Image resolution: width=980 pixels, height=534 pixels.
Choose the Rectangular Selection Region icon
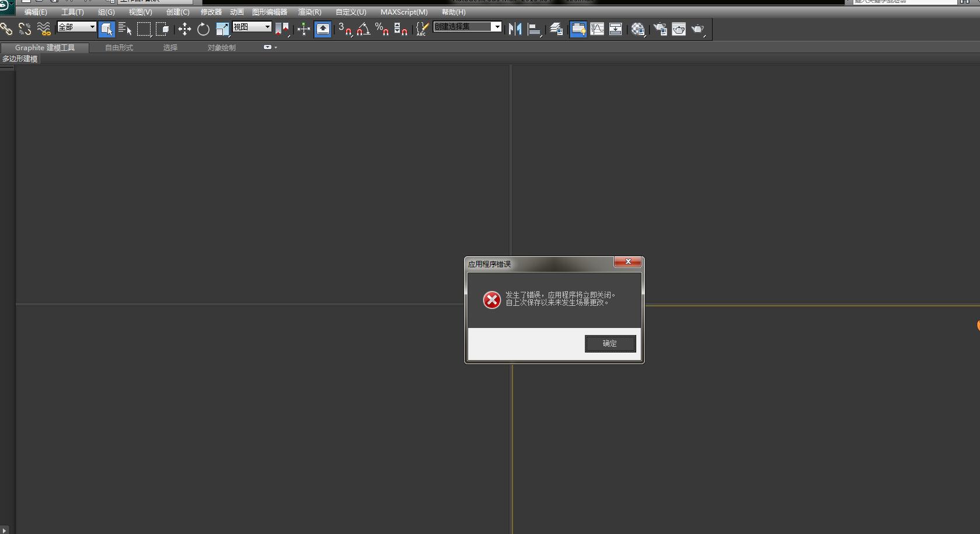tap(144, 29)
